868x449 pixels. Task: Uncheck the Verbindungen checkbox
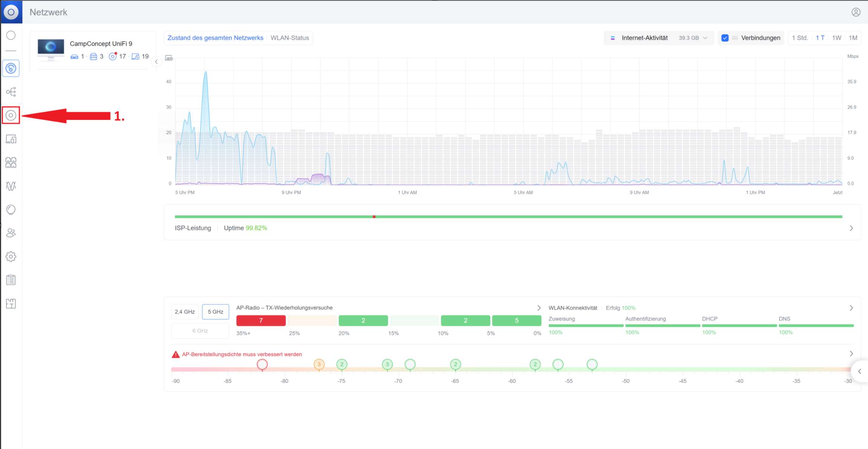(725, 38)
